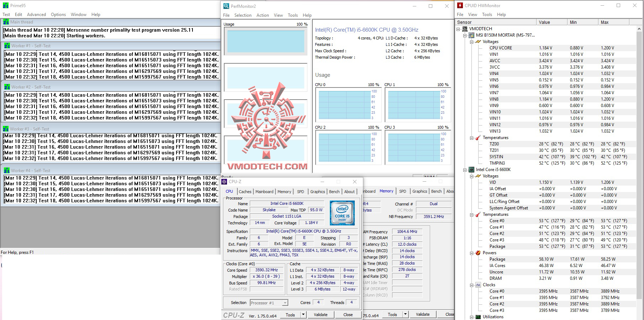Click the Worker #3 Self-Test window icon
This screenshot has height=320, width=644.
pos(6,129)
